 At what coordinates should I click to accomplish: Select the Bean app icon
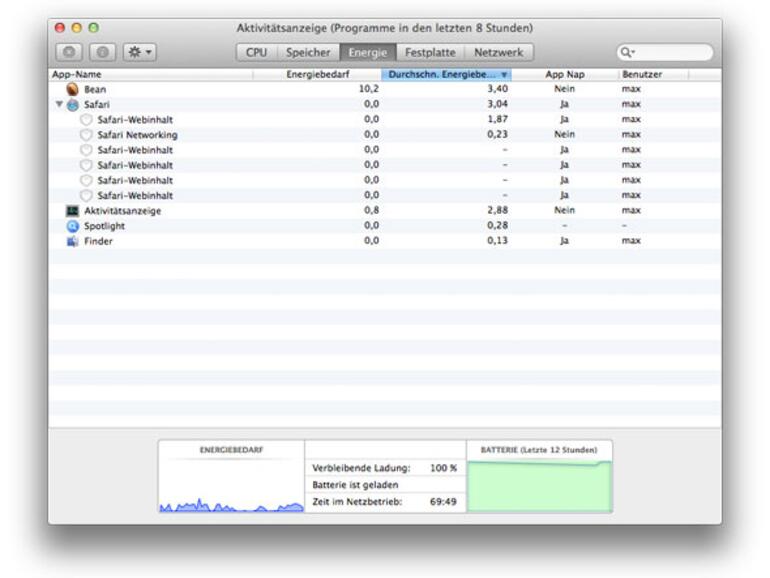[73, 89]
